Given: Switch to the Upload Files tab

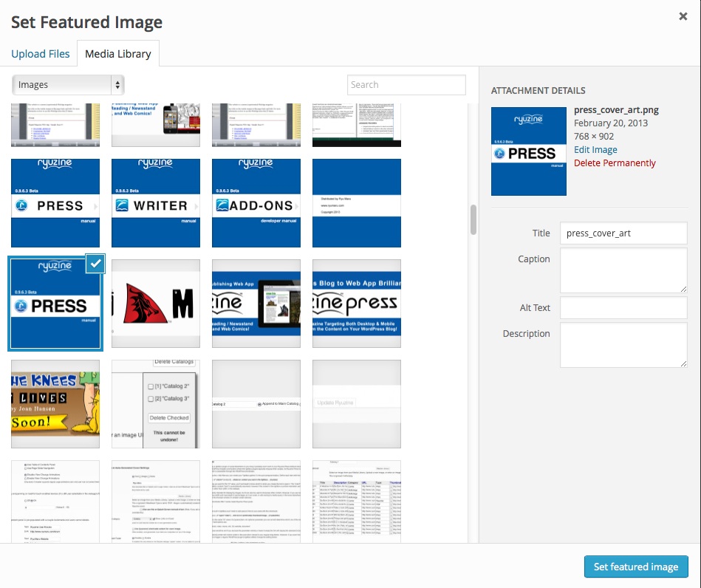Looking at the screenshot, I should (x=41, y=54).
